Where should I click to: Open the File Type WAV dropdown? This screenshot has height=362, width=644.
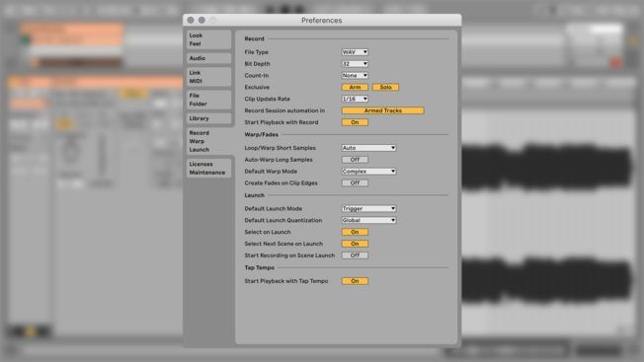click(x=355, y=52)
